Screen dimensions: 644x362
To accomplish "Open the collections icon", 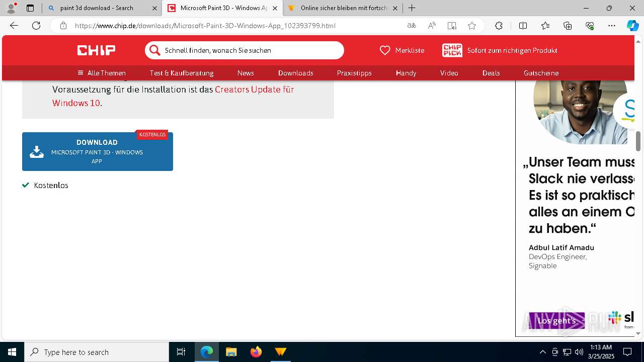I will tap(568, 26).
